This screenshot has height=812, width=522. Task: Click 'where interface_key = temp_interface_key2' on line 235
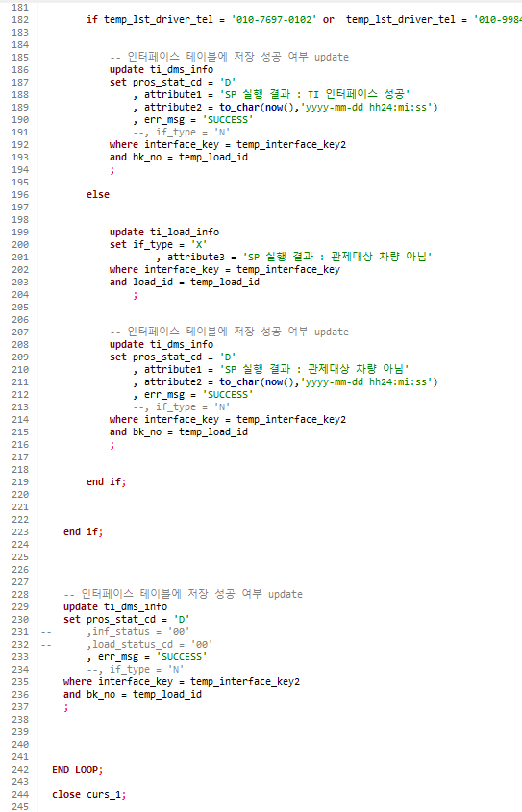[182, 681]
